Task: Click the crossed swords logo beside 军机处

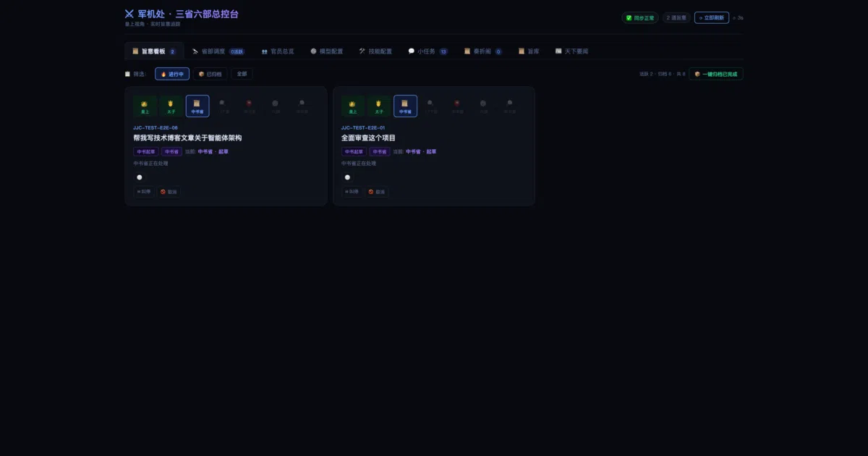Action: (x=129, y=14)
